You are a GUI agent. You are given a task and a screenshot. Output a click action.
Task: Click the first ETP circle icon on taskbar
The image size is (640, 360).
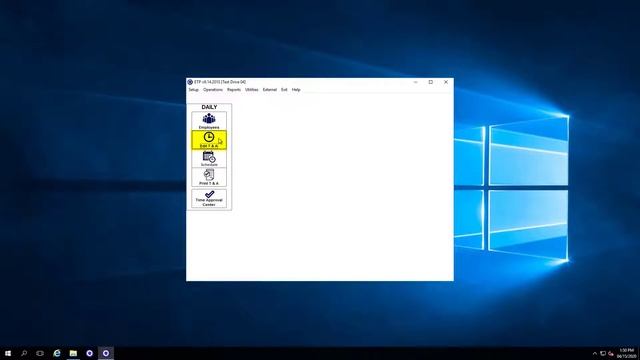[x=89, y=353]
